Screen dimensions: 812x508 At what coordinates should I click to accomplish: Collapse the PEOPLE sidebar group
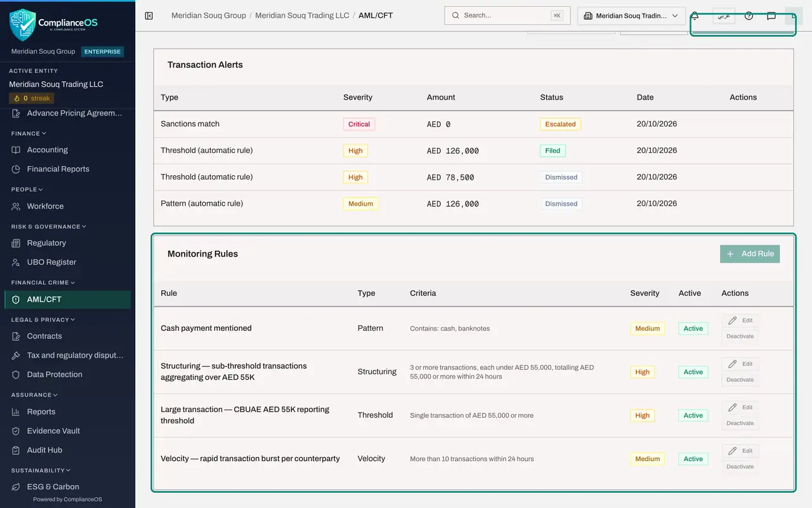click(27, 190)
